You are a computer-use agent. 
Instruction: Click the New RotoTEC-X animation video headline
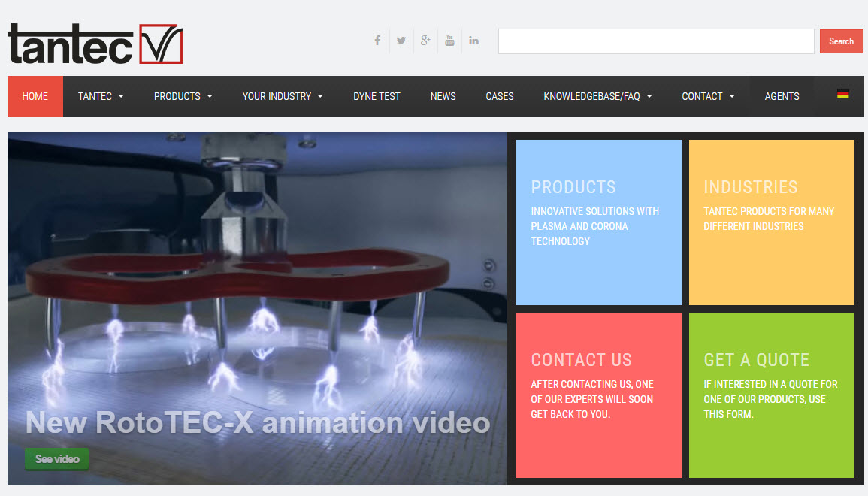258,423
